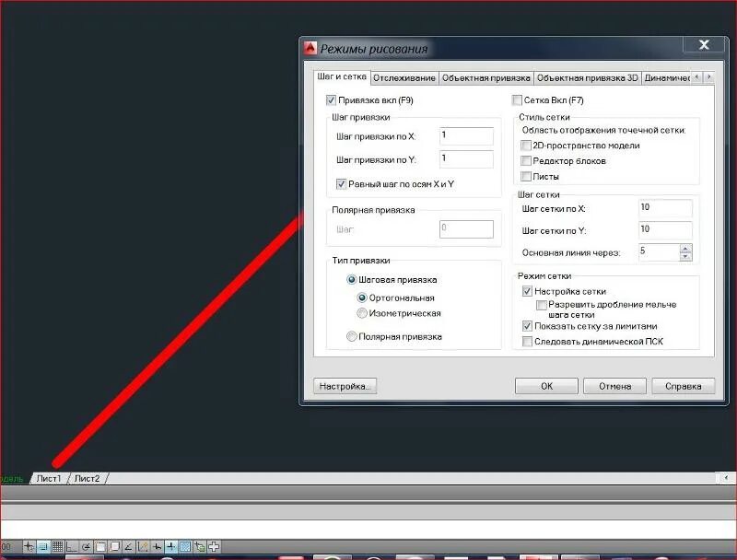Check Листы grid display option
This screenshot has height=560, width=737.
click(526, 177)
